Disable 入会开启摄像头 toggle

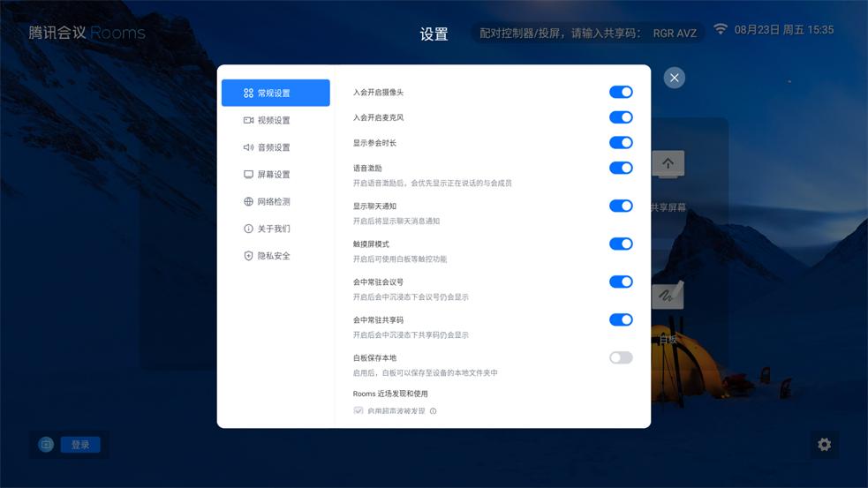(x=621, y=92)
